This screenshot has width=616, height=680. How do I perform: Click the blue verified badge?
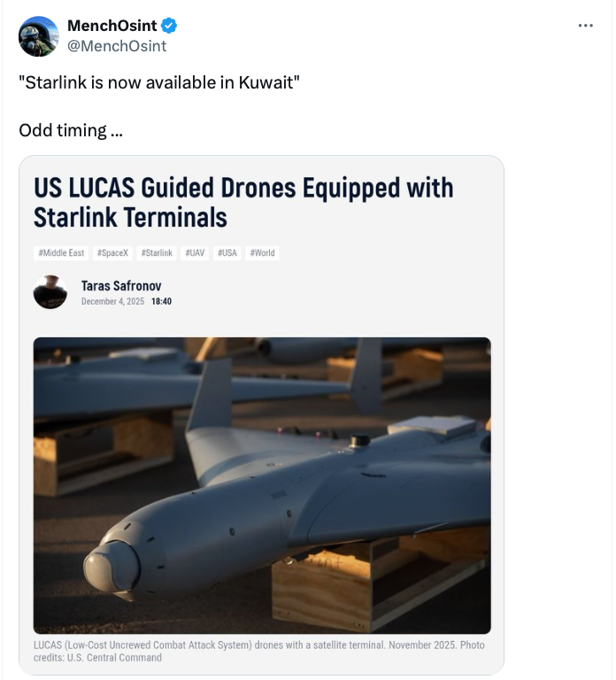point(171,27)
